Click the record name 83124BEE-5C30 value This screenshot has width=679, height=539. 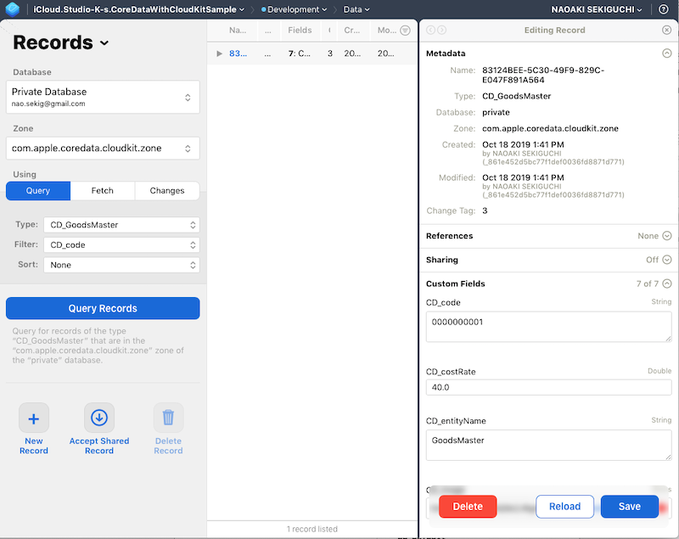543,75
